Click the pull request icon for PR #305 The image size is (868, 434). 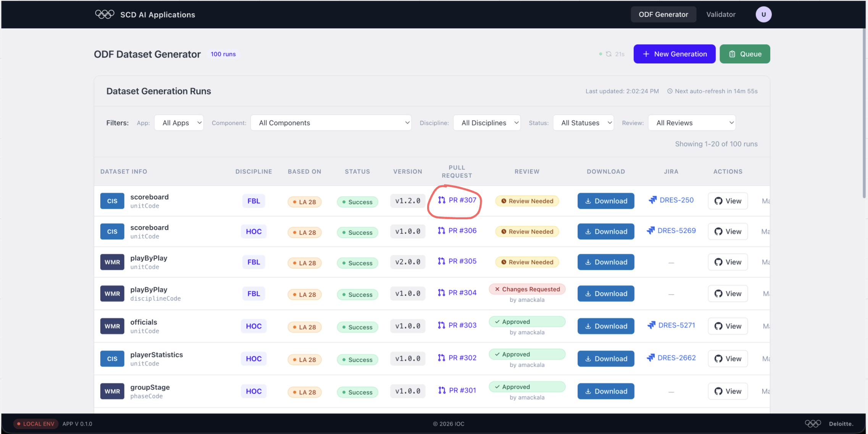[x=442, y=261]
